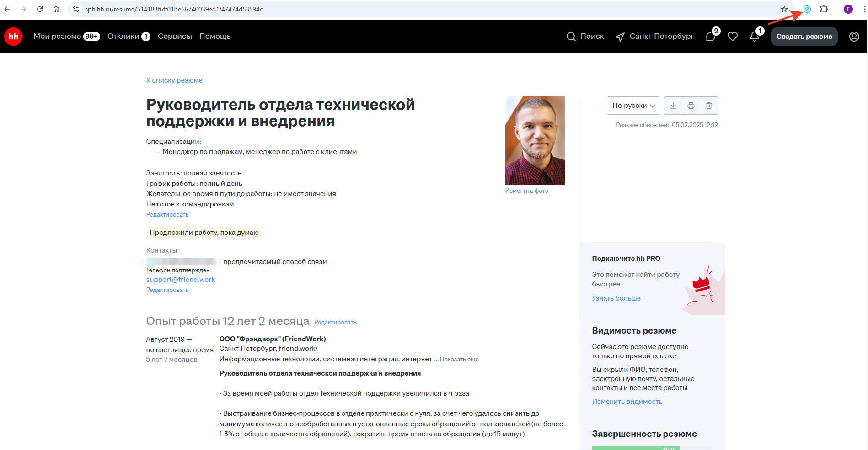
Task: Expand industries with Показать еще
Action: [459, 360]
